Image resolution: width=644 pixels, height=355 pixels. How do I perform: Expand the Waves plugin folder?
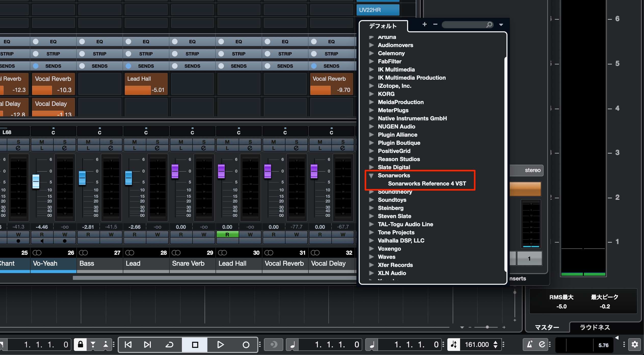click(x=371, y=257)
